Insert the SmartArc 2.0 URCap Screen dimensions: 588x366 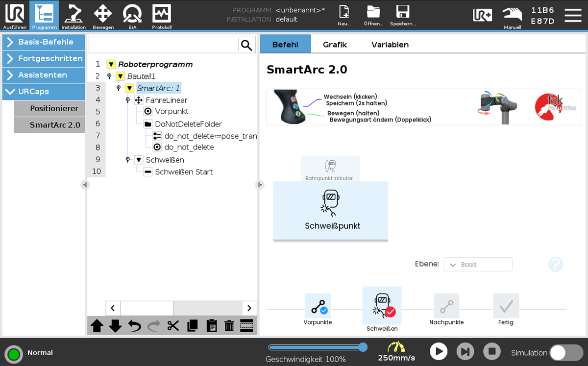point(49,125)
